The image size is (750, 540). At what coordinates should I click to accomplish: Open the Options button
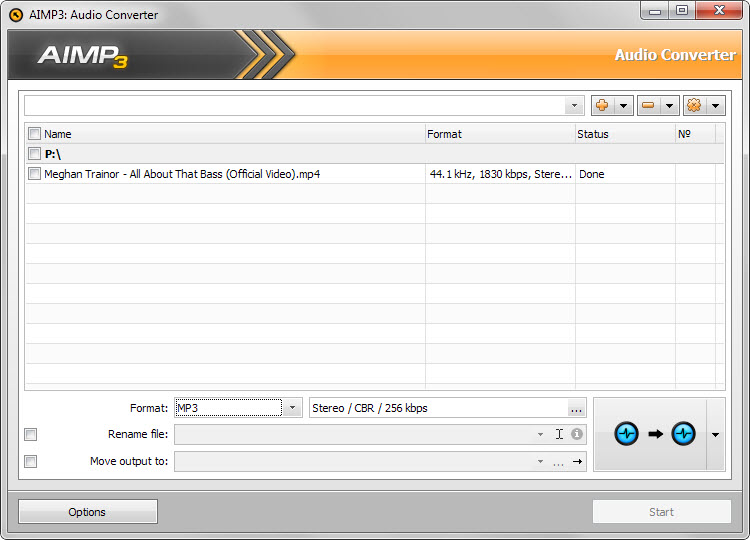point(88,512)
